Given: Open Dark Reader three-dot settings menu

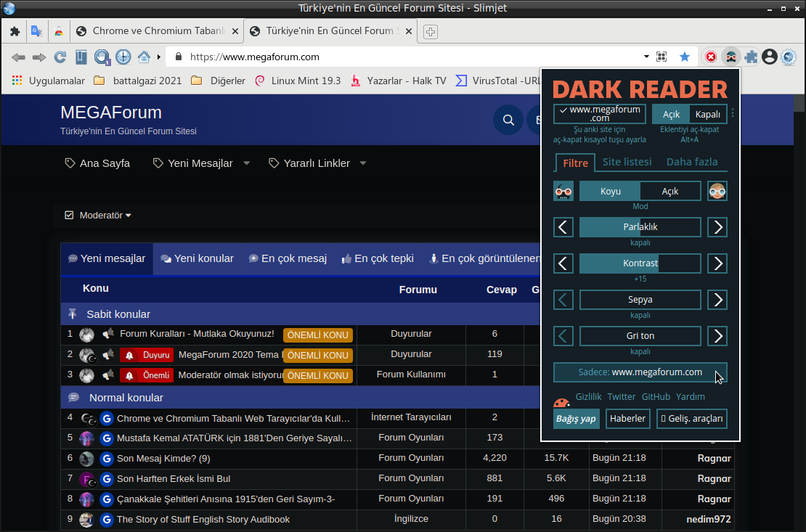Looking at the screenshot, I should point(733,113).
